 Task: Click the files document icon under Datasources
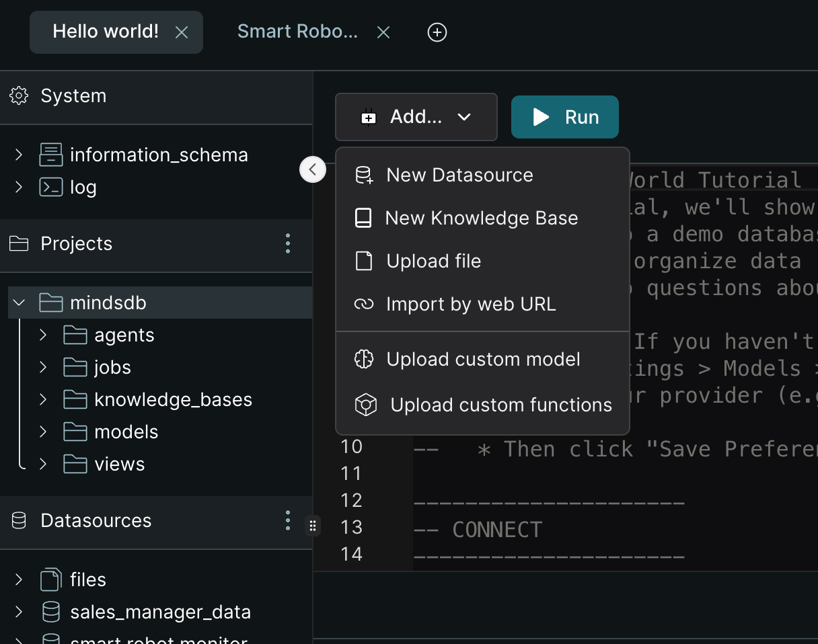coord(50,579)
